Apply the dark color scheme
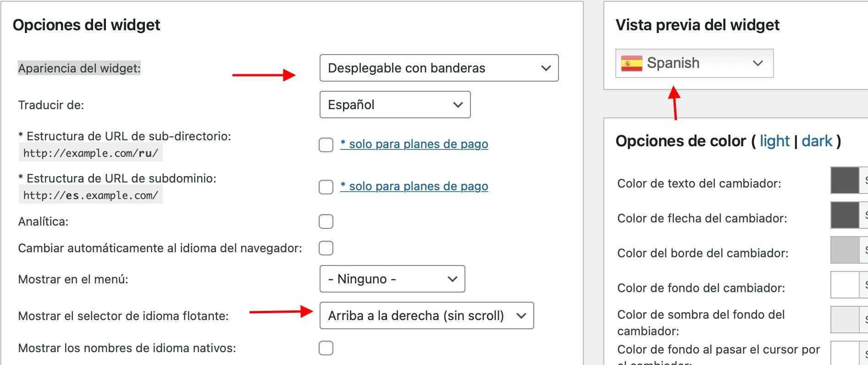868x365 pixels. click(817, 141)
